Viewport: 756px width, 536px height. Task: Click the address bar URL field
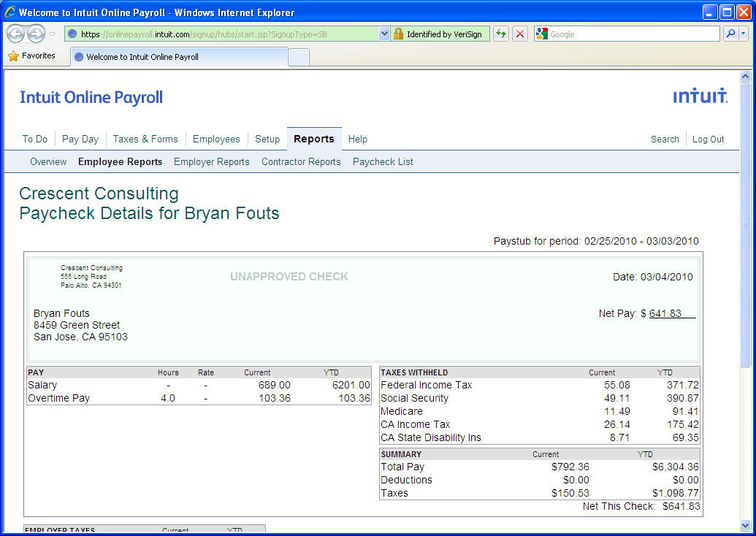222,34
